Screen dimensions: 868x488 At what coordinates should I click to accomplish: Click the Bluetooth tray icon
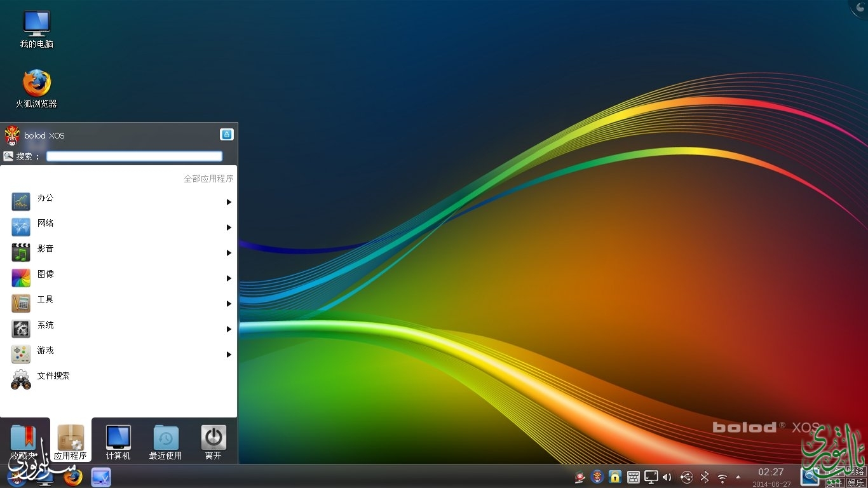[x=705, y=477]
